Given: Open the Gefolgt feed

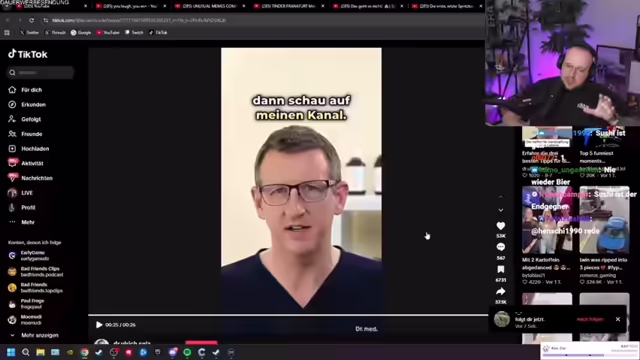Looking at the screenshot, I should pyautogui.click(x=31, y=119).
